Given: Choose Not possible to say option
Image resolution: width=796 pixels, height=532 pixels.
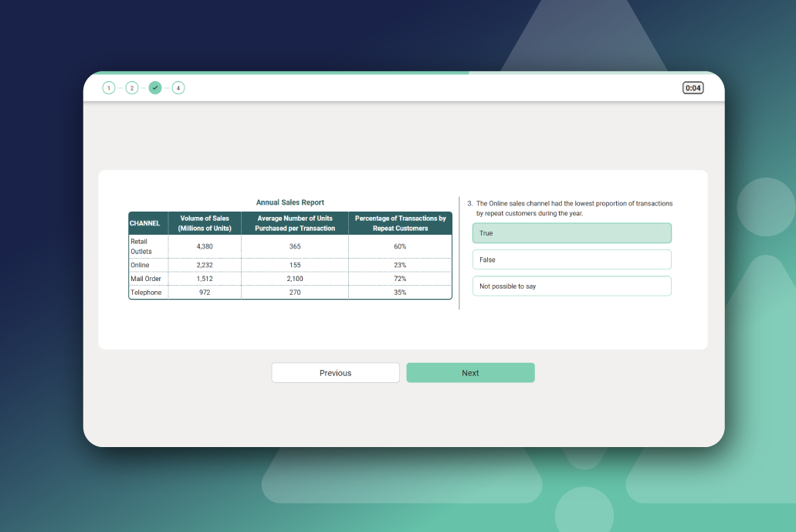Looking at the screenshot, I should pos(571,286).
